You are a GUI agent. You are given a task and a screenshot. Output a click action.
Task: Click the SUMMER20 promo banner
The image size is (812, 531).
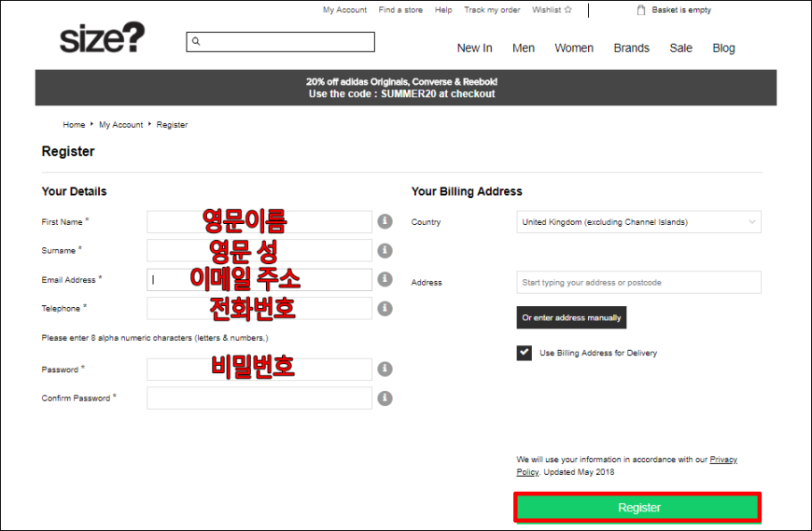405,88
